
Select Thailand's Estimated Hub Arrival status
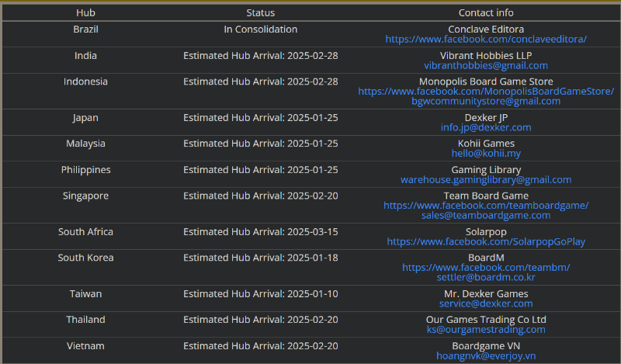coord(261,320)
